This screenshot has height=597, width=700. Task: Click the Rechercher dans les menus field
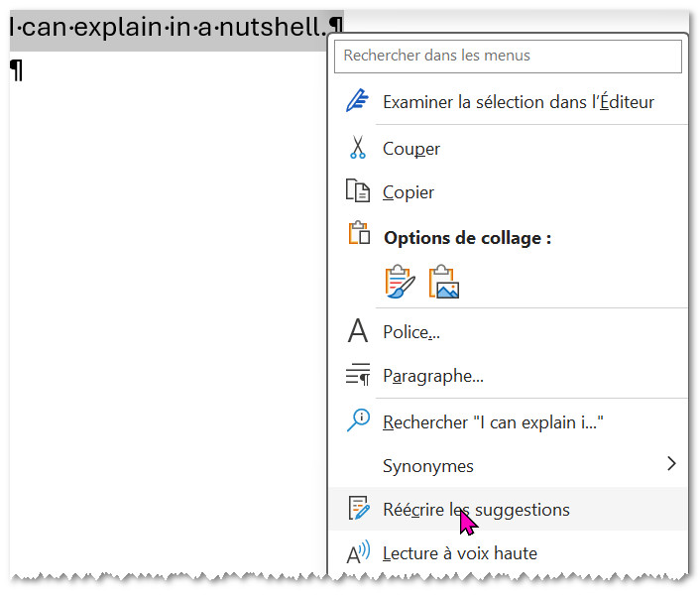(508, 57)
